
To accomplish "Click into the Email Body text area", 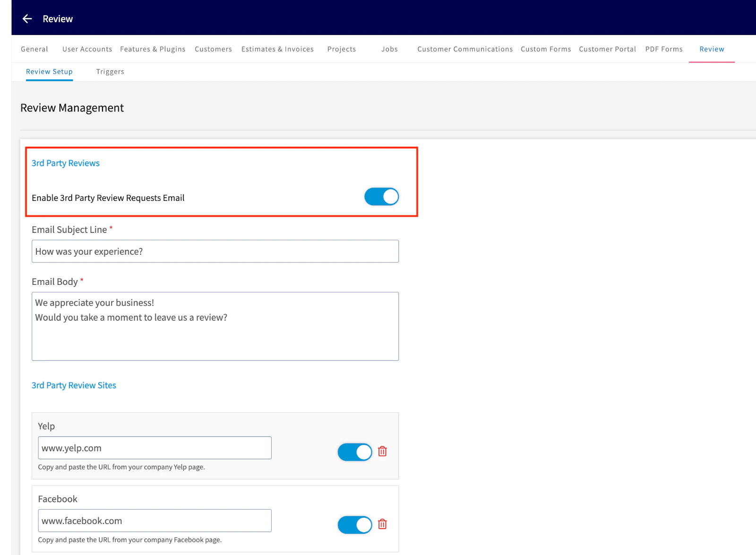I will pos(215,326).
